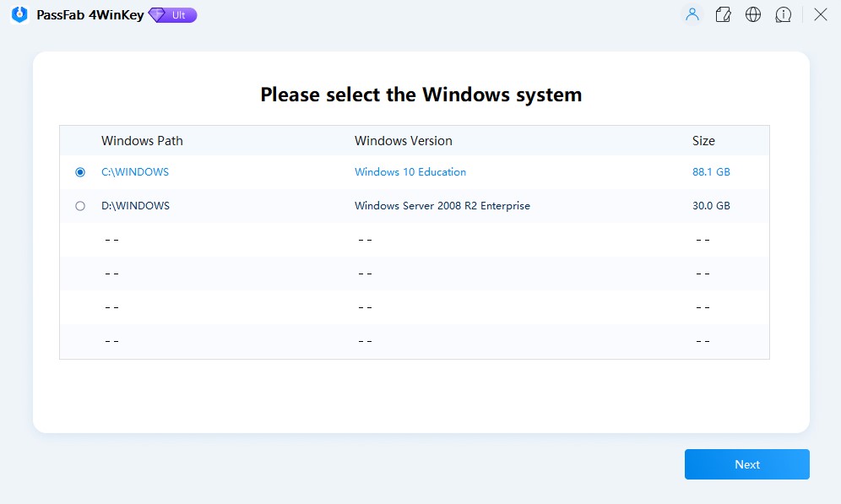Screen dimensions: 841x504
Task: Click the 30.0 GB size value
Action: 711,206
